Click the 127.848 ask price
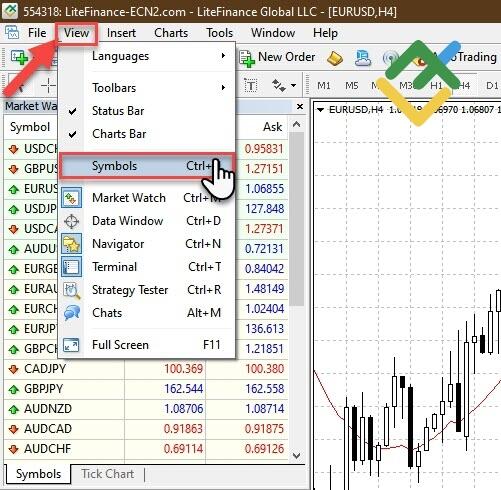The height and width of the screenshot is (490, 501). [x=265, y=209]
